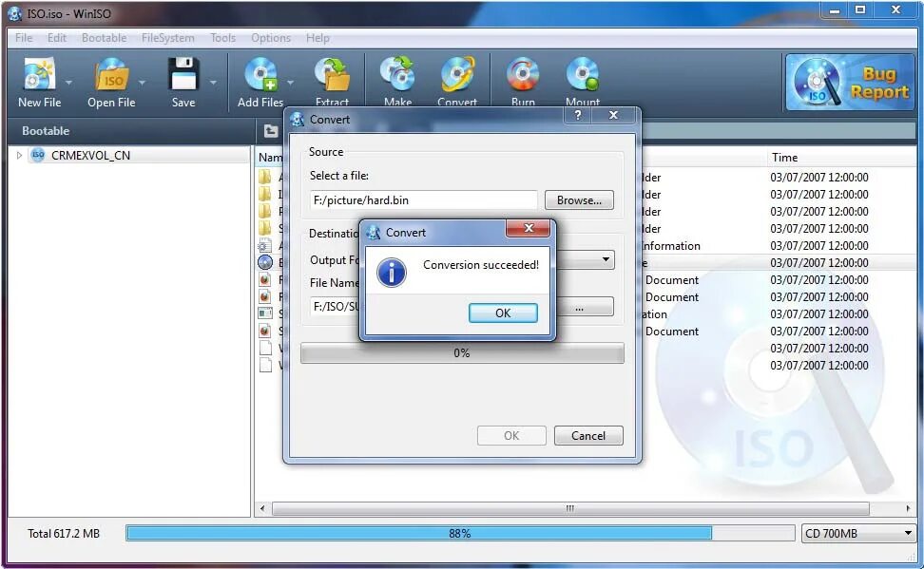
Task: Click the 0% conversion progress bar
Action: point(462,353)
